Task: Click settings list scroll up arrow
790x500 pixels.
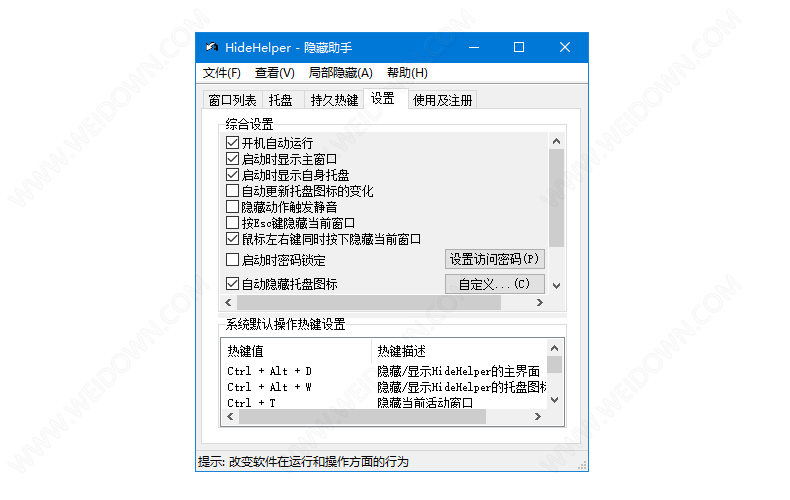Action: click(x=556, y=141)
